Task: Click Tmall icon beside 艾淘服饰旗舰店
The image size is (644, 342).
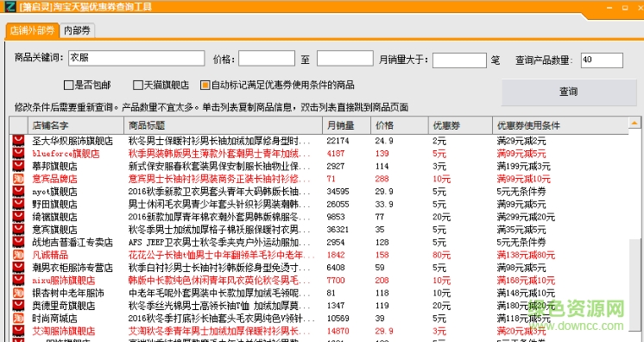Action: coord(18,331)
